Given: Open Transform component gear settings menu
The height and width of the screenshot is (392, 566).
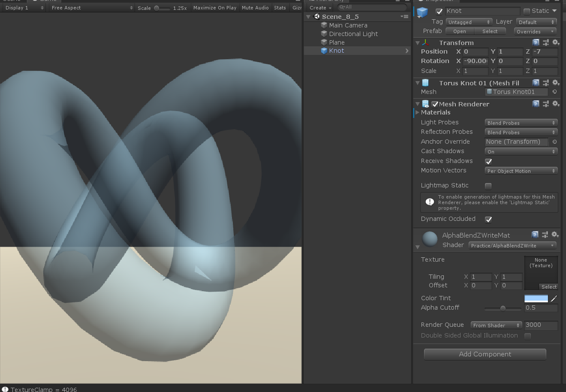Looking at the screenshot, I should point(555,42).
